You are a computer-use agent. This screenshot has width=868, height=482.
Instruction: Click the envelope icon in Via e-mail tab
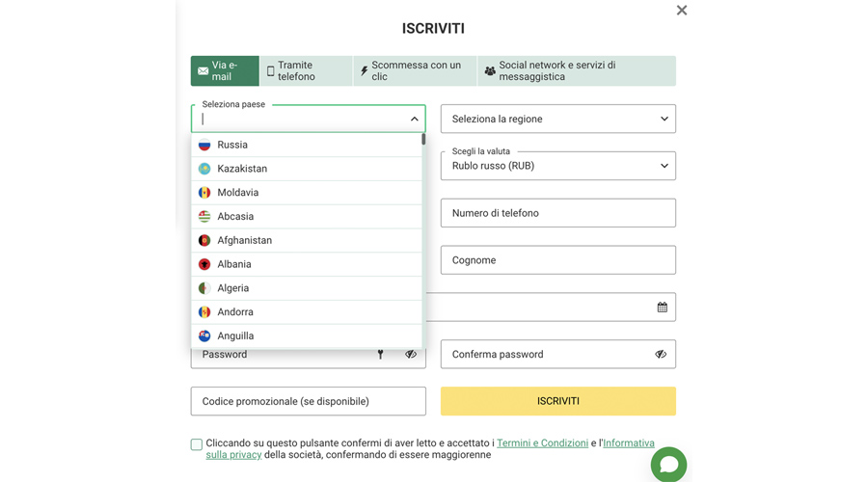point(203,70)
